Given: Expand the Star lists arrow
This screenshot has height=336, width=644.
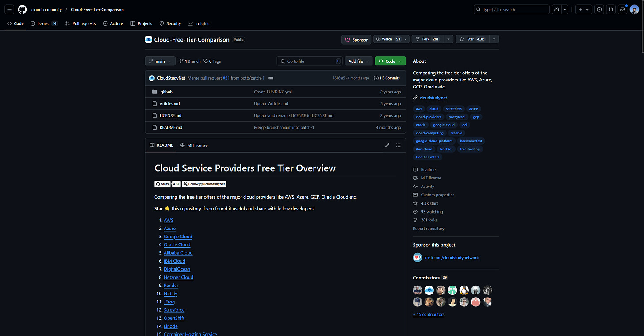Looking at the screenshot, I should (494, 39).
